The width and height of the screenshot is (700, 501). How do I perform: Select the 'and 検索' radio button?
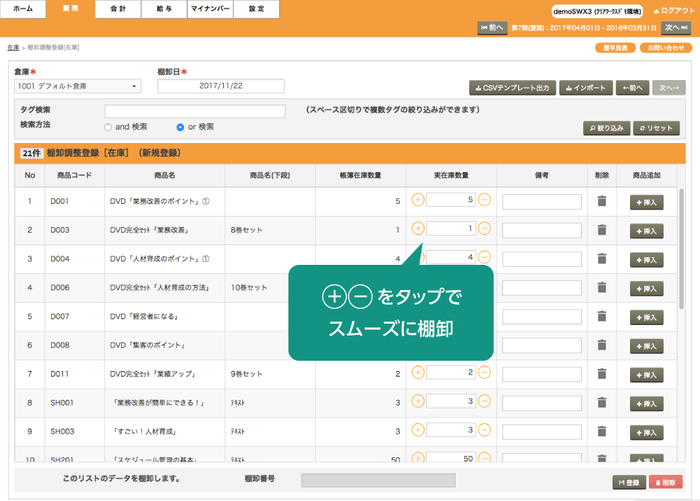tap(108, 128)
